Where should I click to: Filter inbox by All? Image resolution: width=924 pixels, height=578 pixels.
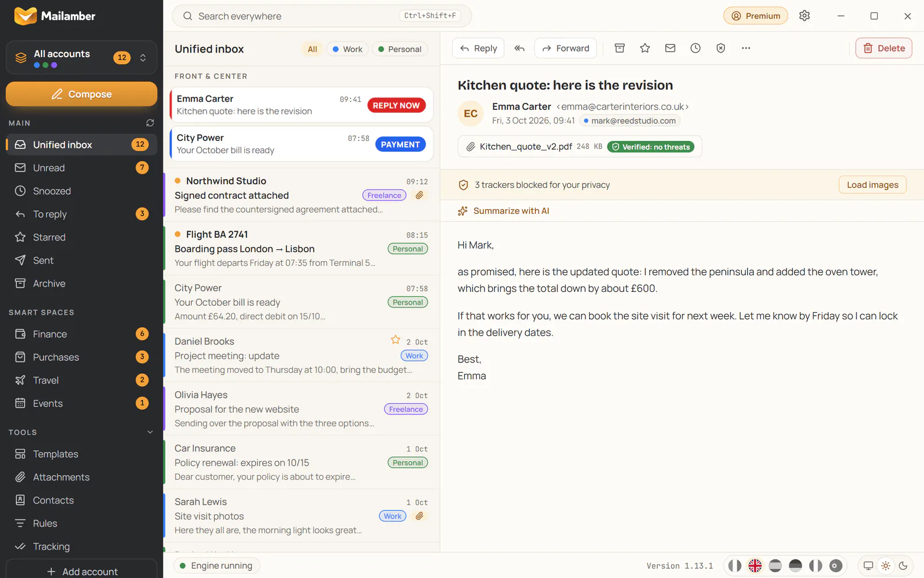pyautogui.click(x=312, y=49)
